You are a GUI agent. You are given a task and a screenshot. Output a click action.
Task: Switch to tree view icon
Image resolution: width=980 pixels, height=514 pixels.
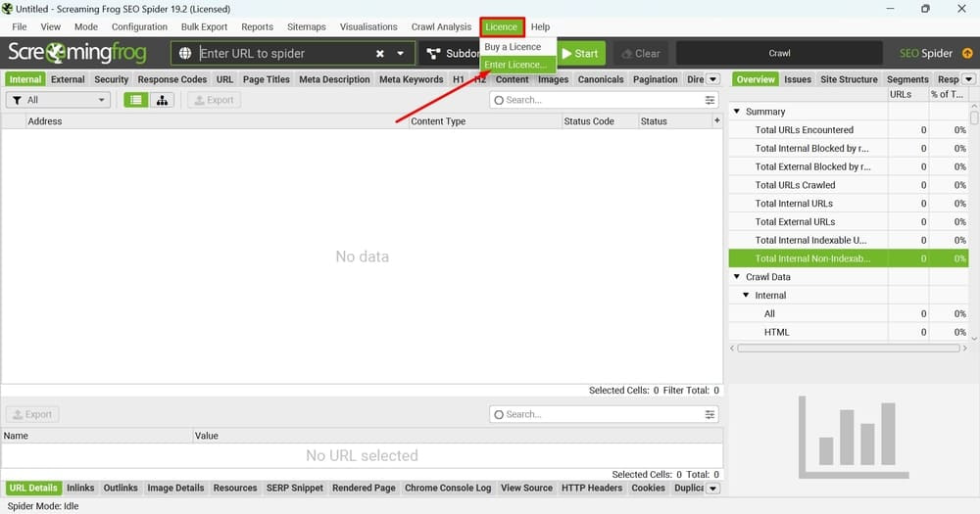pos(162,100)
